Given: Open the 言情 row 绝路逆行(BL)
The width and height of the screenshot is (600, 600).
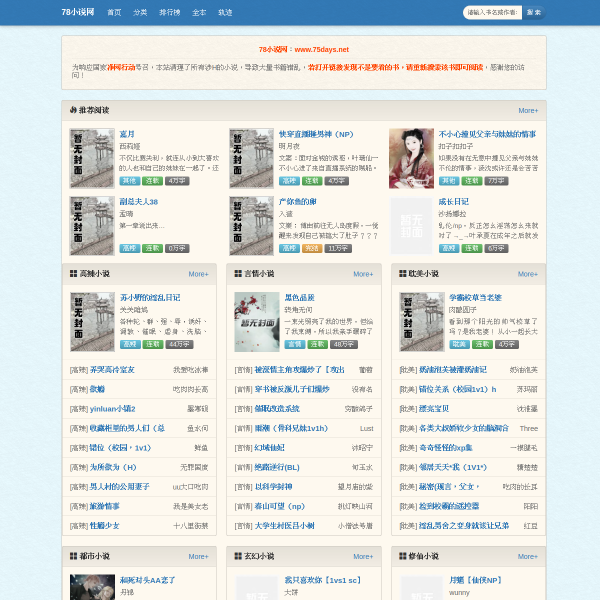Looking at the screenshot, I should [277, 467].
